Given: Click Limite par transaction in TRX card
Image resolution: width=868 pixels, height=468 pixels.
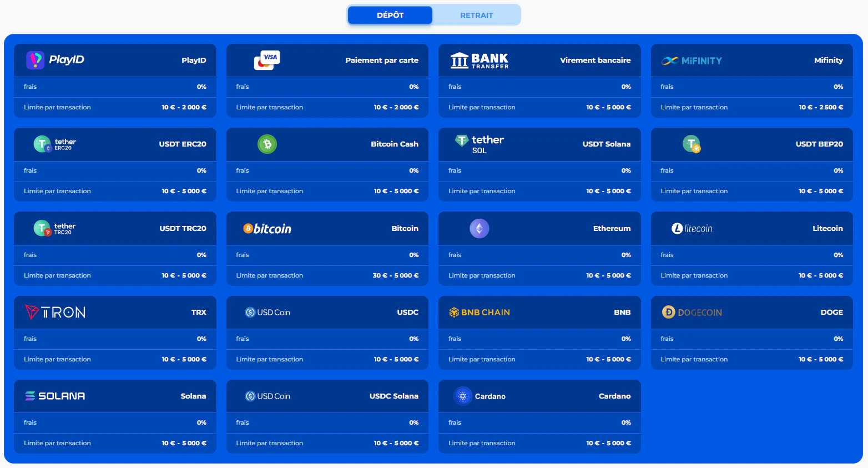Looking at the screenshot, I should click(57, 359).
